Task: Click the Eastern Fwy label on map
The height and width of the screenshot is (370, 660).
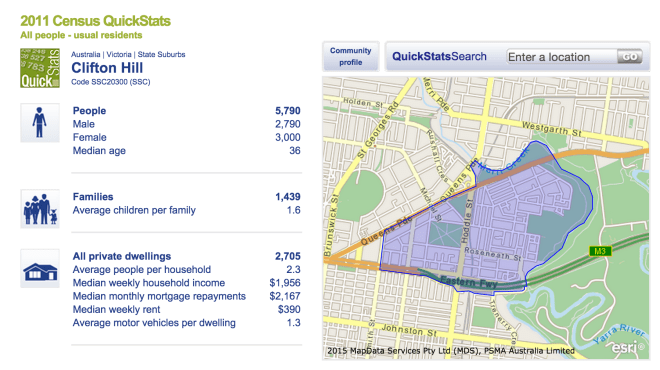Action: pos(468,282)
